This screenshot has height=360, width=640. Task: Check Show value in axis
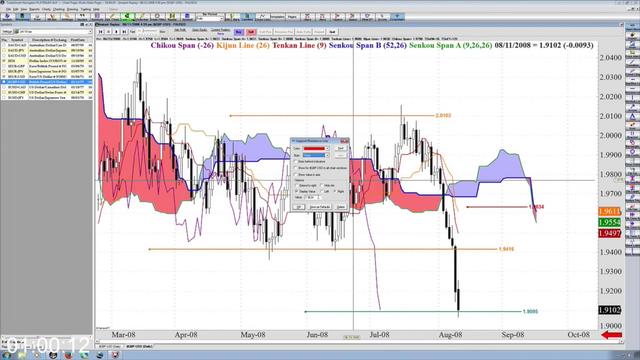click(x=296, y=175)
